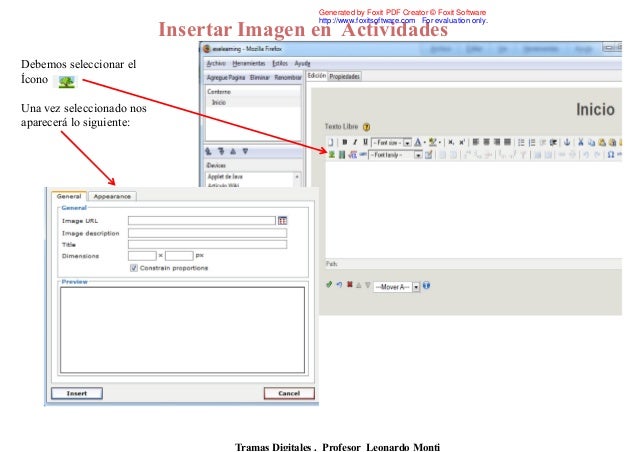
Task: Insert an unordered bullet list
Action: click(521, 142)
